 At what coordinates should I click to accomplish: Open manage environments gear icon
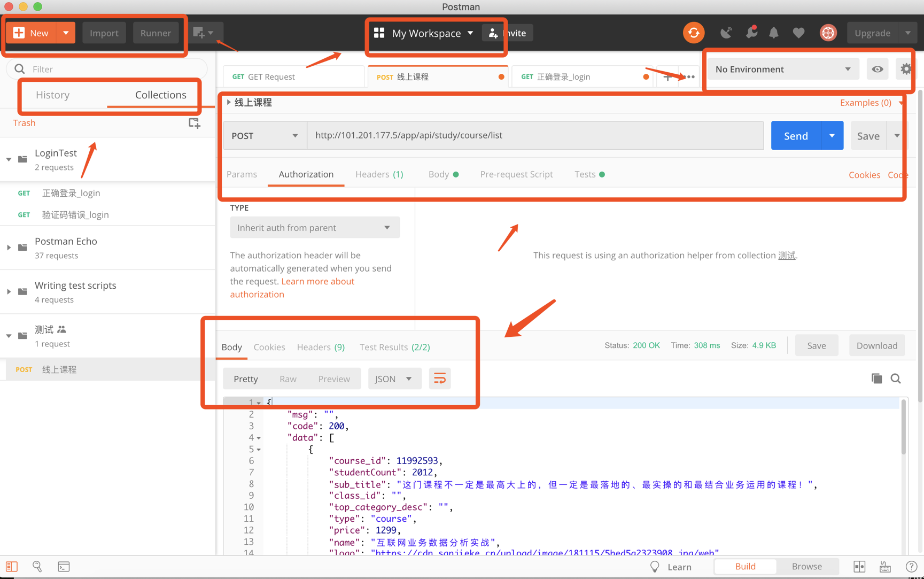pyautogui.click(x=906, y=69)
